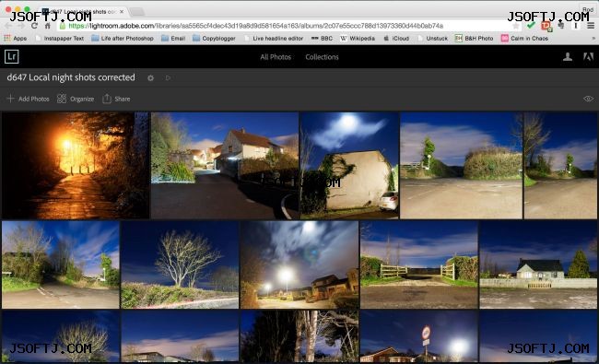Open the user account profile icon

tap(568, 57)
